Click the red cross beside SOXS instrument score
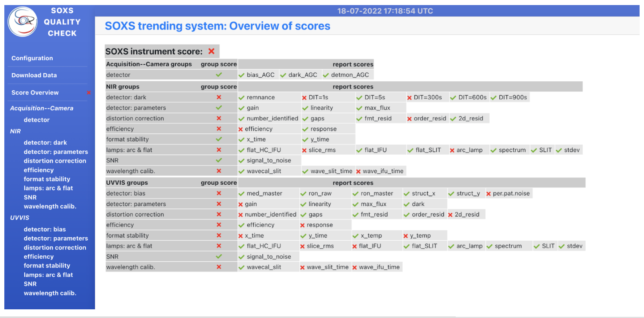Image resolution: width=644 pixels, height=318 pixels. 211,51
